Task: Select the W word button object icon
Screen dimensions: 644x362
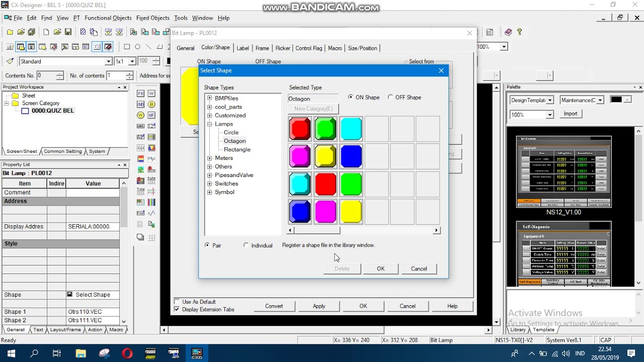Action: [151, 94]
